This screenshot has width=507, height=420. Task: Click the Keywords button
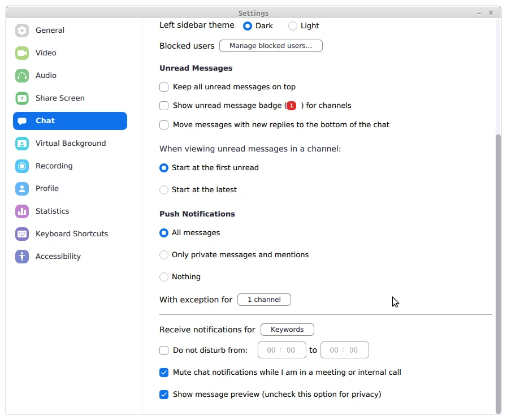pos(287,330)
